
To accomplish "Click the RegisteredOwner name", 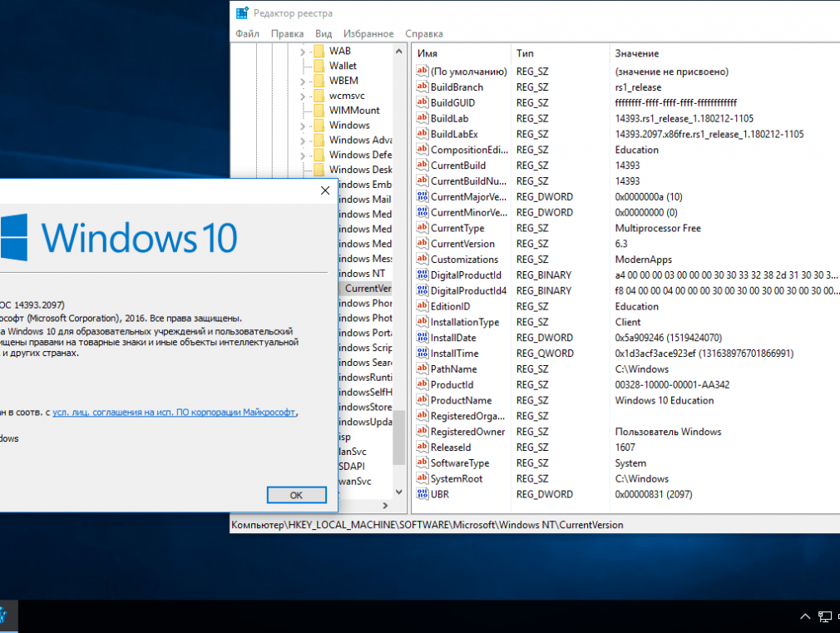I will click(x=467, y=432).
